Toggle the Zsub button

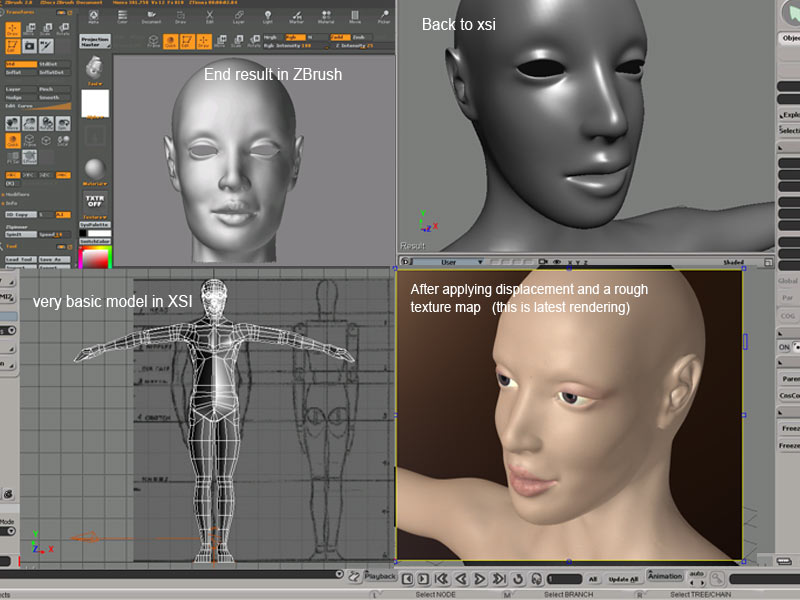tap(362, 37)
